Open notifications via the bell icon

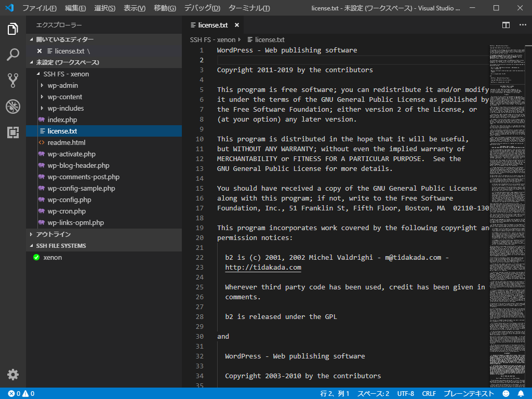pos(521,393)
